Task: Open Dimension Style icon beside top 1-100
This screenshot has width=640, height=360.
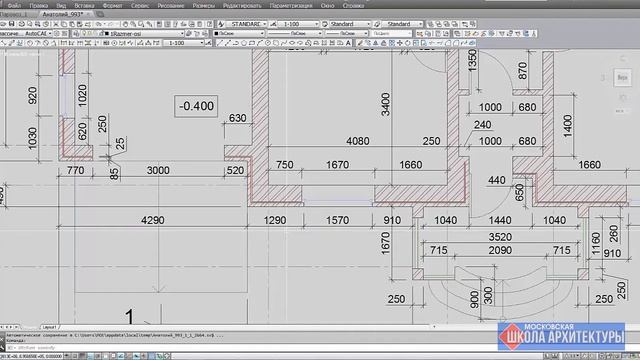Action: 273,24
